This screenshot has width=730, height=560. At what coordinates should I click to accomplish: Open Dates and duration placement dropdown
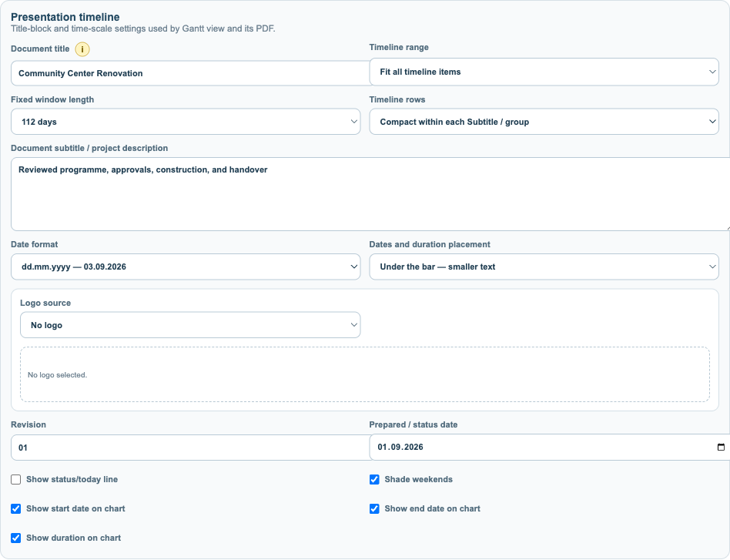tap(544, 267)
